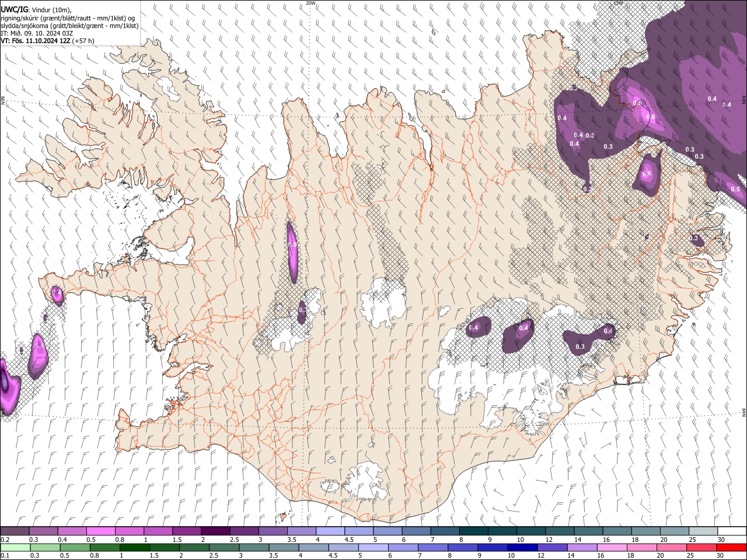Click the '20W' longitude label on the top edge

(x=310, y=3)
